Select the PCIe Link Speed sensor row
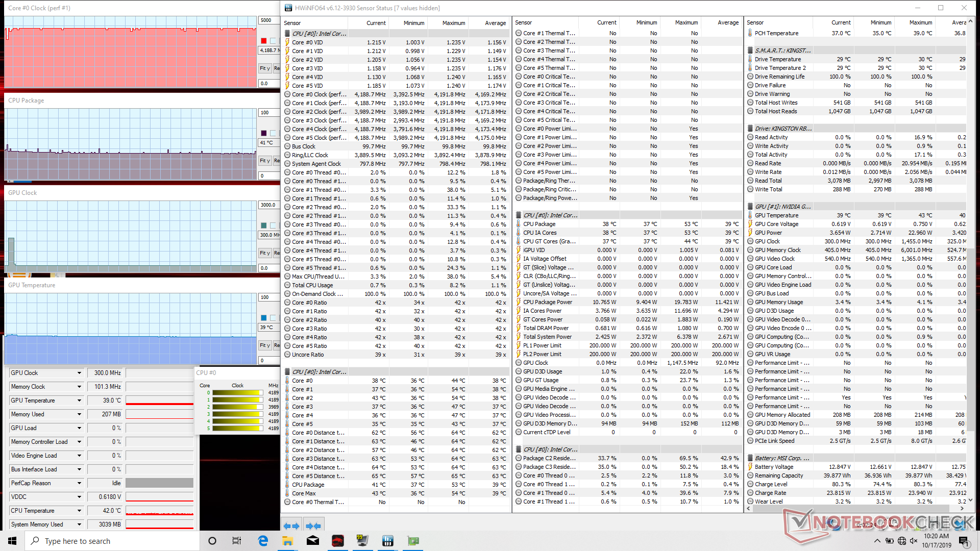 pos(856,441)
